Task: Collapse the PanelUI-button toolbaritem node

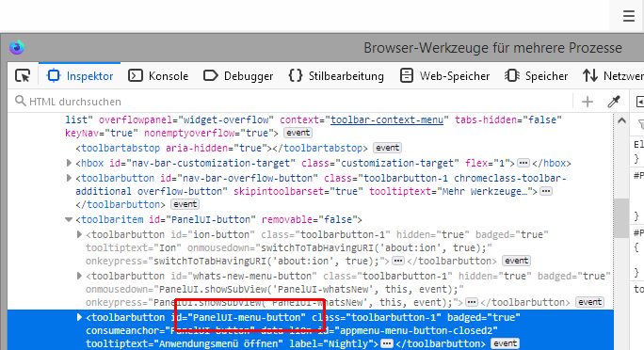Action: point(69,219)
